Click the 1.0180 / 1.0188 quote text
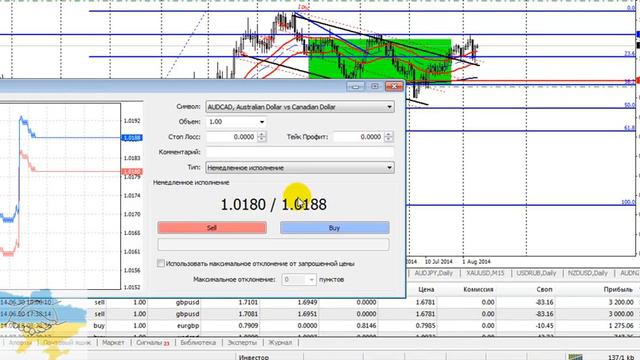The height and width of the screenshot is (360, 640). 273,204
